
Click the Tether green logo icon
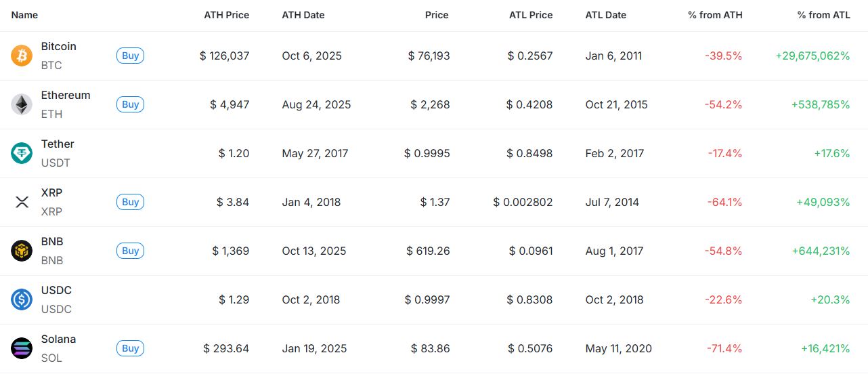pos(22,153)
